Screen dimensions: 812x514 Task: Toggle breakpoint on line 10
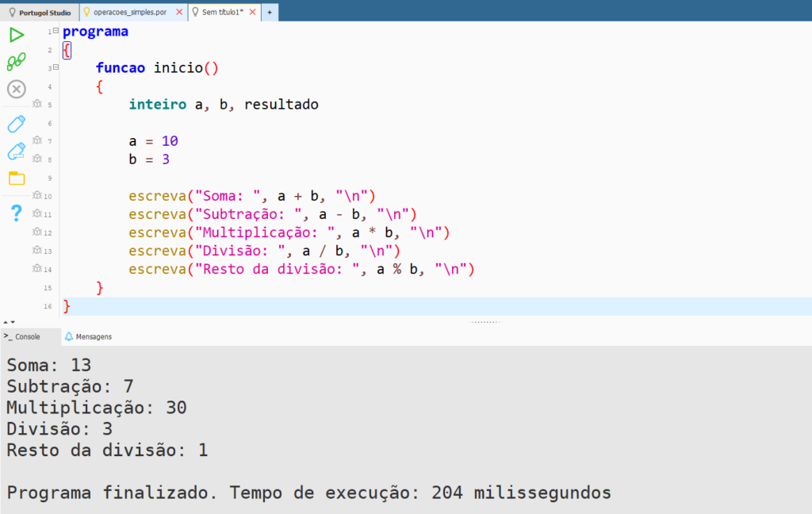(36, 195)
